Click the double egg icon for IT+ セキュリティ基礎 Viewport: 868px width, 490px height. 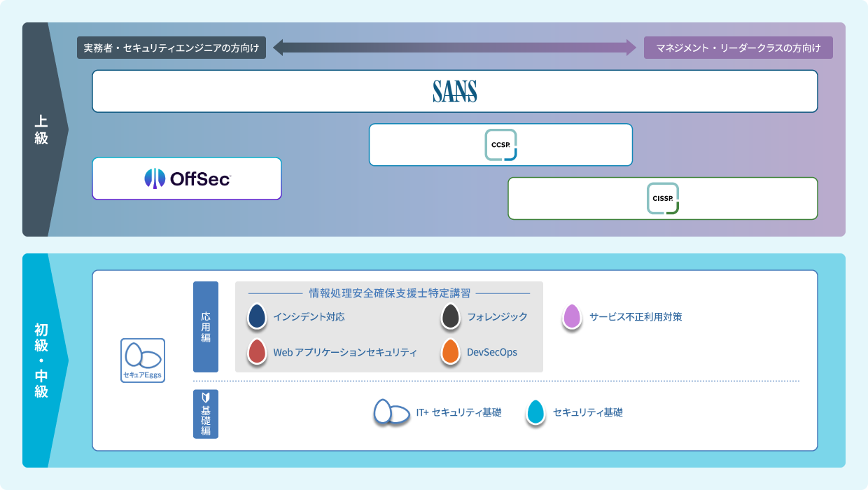[391, 412]
